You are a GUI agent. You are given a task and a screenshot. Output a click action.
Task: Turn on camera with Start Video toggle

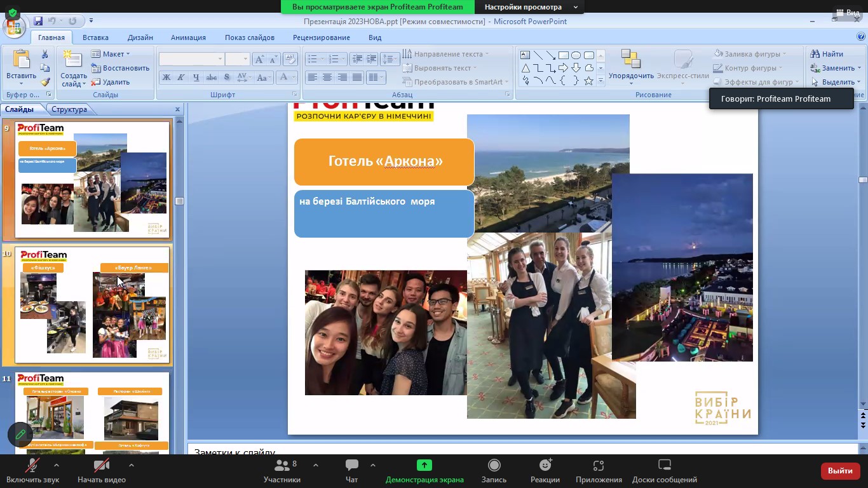click(x=101, y=466)
